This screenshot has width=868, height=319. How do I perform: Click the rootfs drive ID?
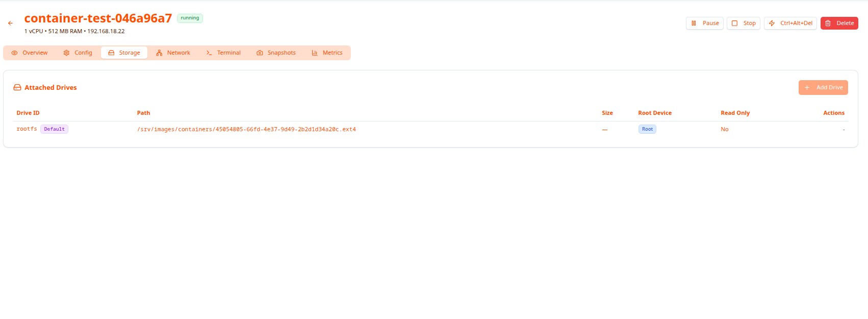click(x=27, y=129)
